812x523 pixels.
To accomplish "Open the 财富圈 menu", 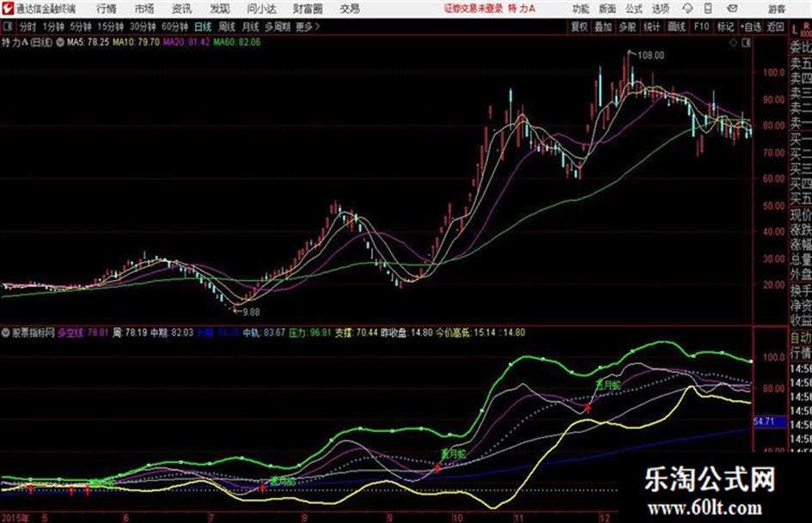I will coord(308,9).
